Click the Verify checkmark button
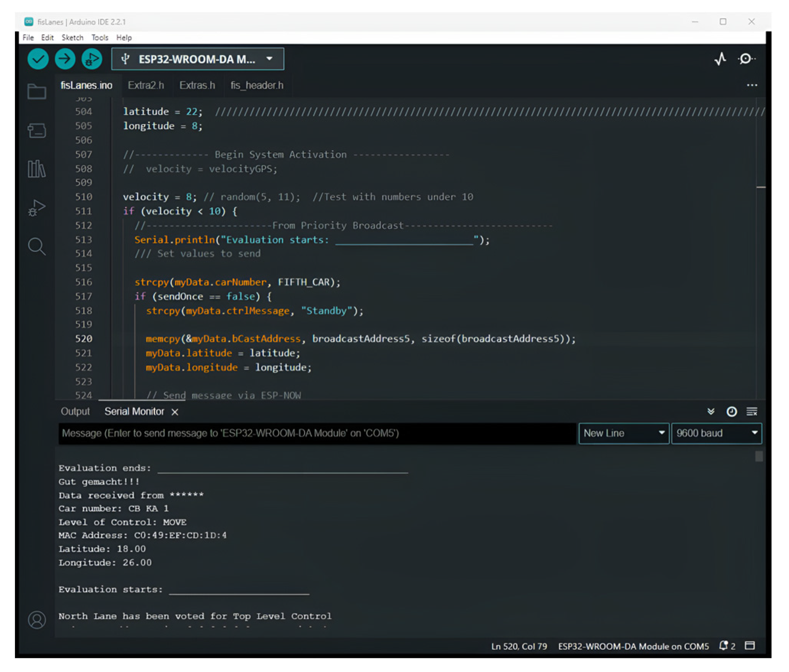Screen dimensions: 789x672 click(38, 59)
